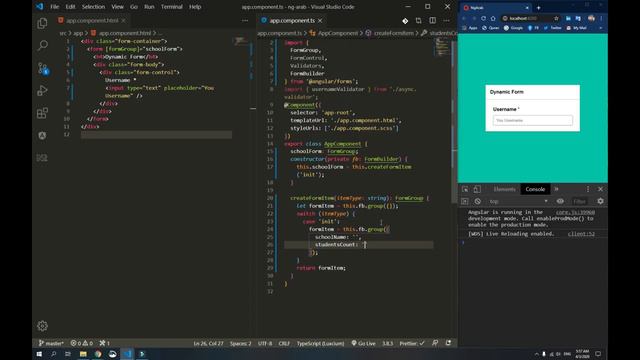The height and width of the screenshot is (360, 640).
Task: Open the Terminal menu
Action: [x=171, y=7]
